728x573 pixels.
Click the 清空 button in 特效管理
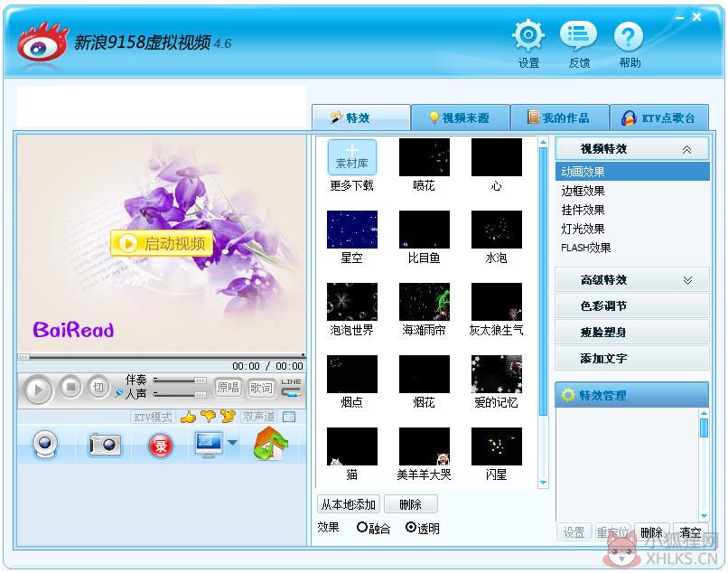(x=690, y=532)
